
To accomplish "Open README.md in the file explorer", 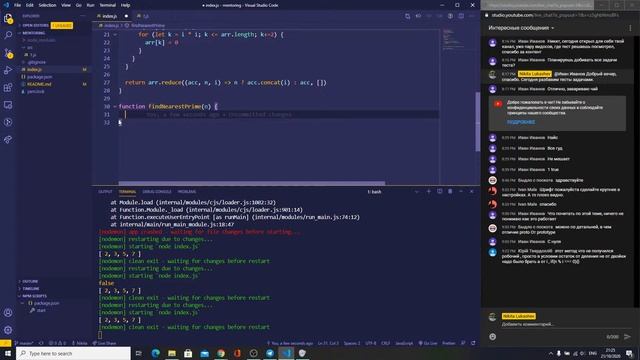I will pyautogui.click(x=39, y=84).
